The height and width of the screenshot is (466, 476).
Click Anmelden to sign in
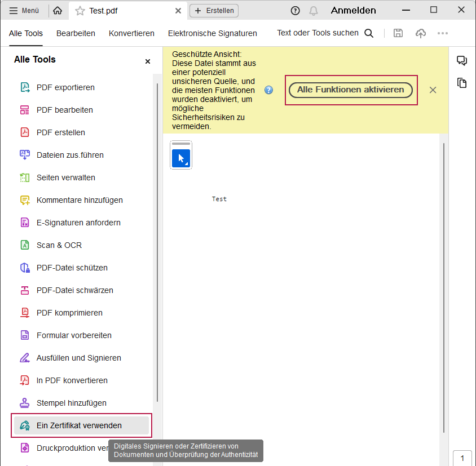(353, 11)
